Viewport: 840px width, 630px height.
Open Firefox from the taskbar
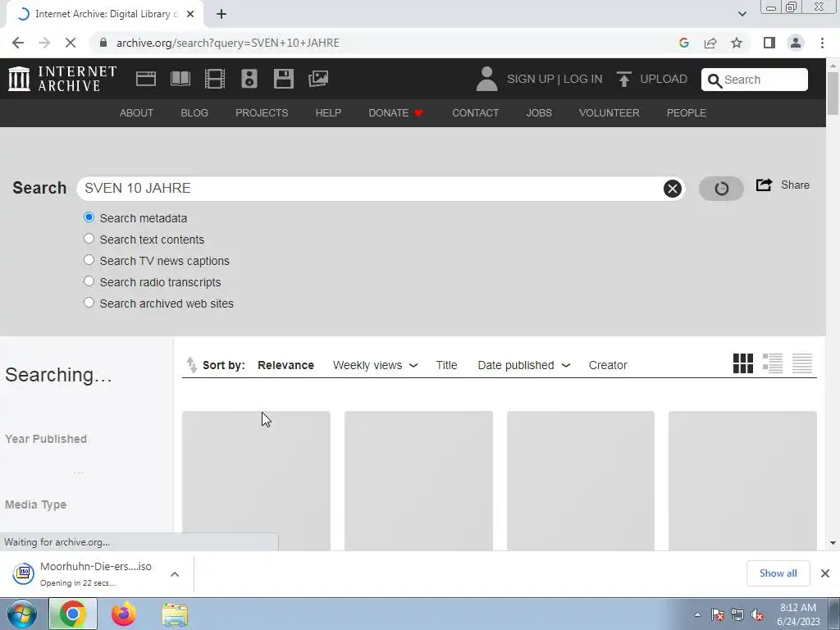point(123,614)
